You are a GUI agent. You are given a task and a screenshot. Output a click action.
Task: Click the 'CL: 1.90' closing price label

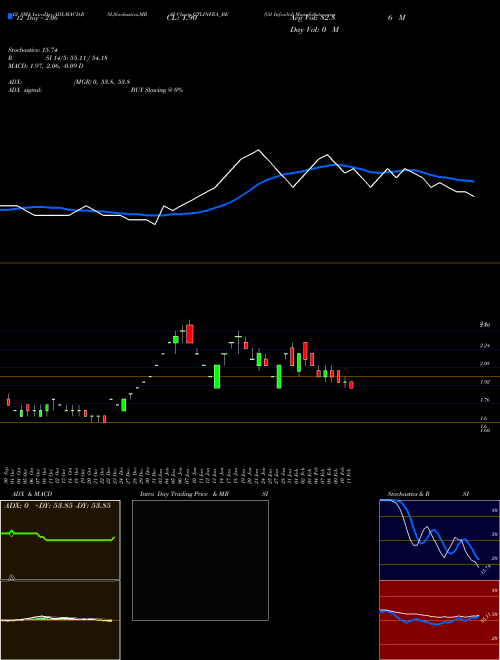[x=182, y=18]
